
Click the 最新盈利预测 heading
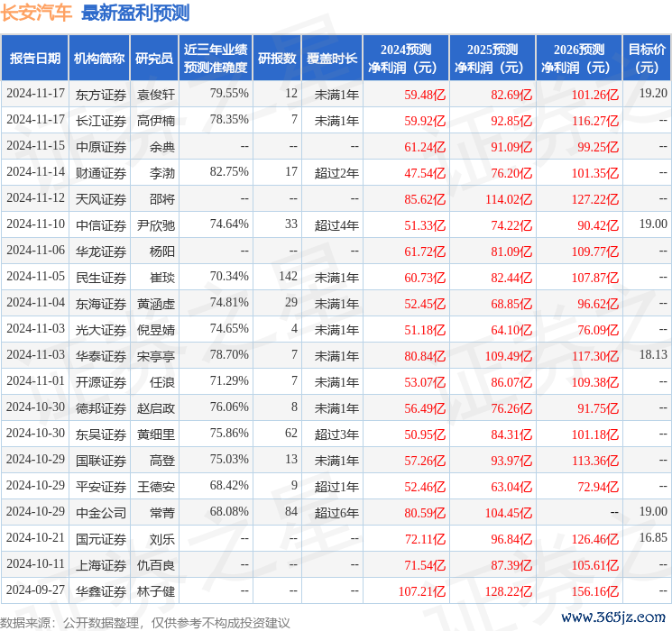(135, 13)
